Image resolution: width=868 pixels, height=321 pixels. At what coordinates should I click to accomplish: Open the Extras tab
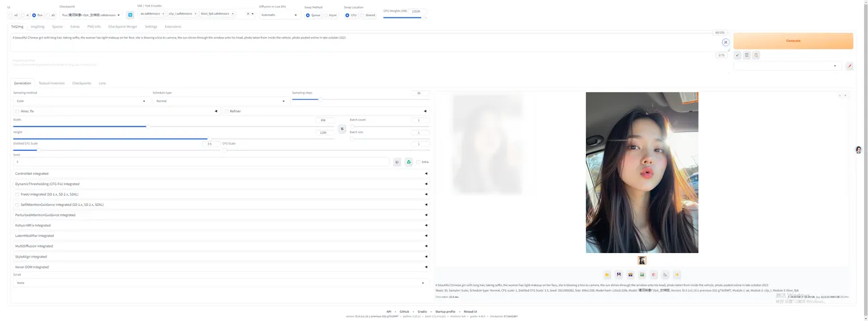tap(75, 26)
